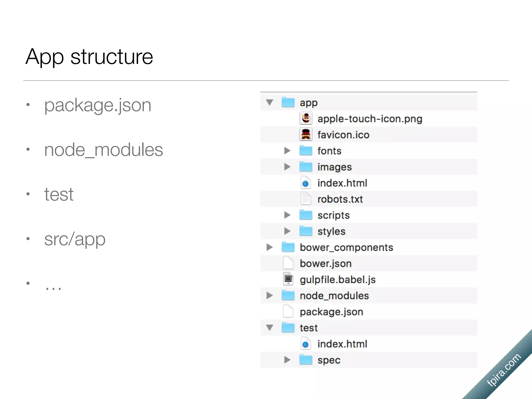Select 'node_modules' name in the file tree
This screenshot has width=532, height=399.
pos(334,296)
